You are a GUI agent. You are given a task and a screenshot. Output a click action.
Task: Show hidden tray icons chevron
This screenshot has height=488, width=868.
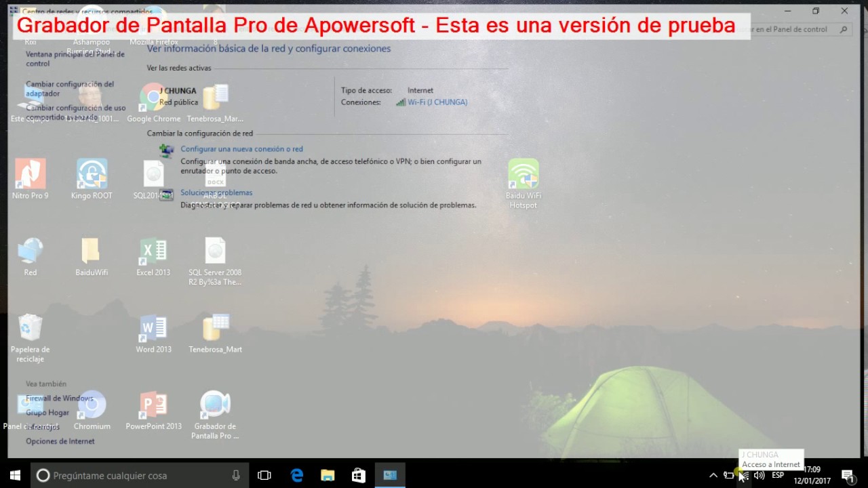click(x=713, y=476)
